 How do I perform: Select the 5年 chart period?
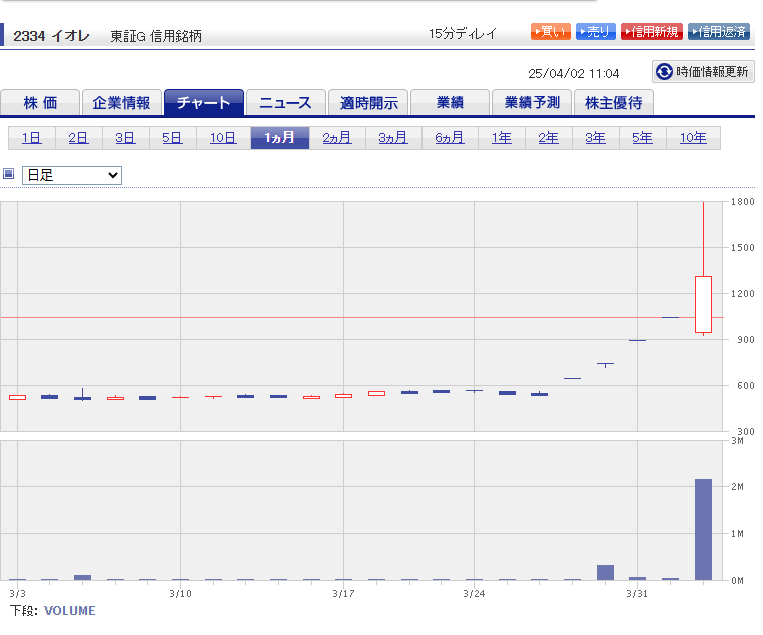(642, 138)
